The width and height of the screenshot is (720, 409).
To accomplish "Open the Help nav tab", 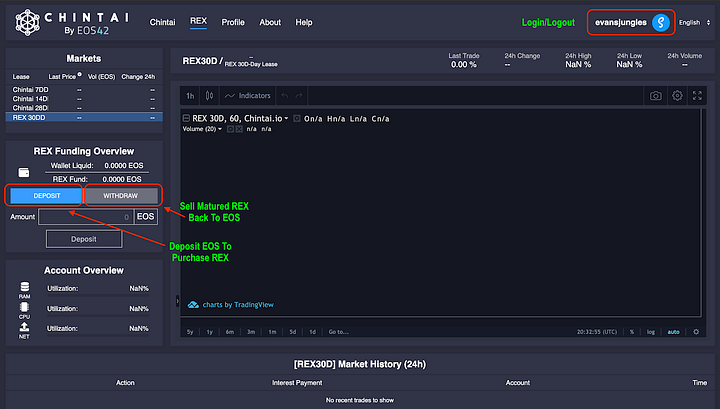I will [304, 22].
